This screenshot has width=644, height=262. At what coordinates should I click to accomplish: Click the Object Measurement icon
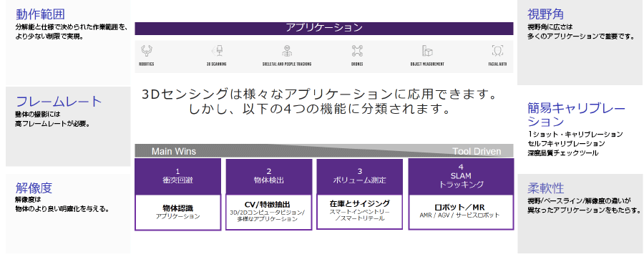click(427, 51)
